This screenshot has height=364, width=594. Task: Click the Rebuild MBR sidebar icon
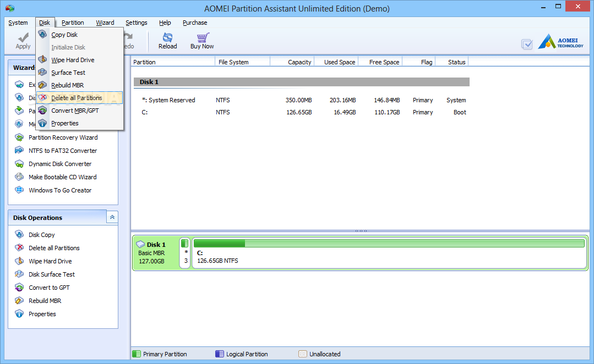click(x=19, y=301)
